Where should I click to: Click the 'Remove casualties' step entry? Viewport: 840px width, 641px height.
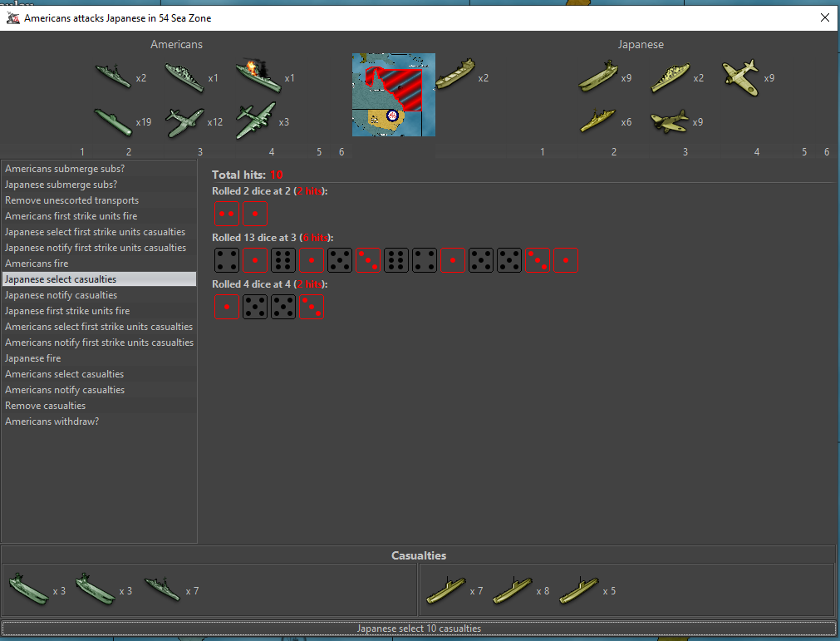pyautogui.click(x=46, y=406)
